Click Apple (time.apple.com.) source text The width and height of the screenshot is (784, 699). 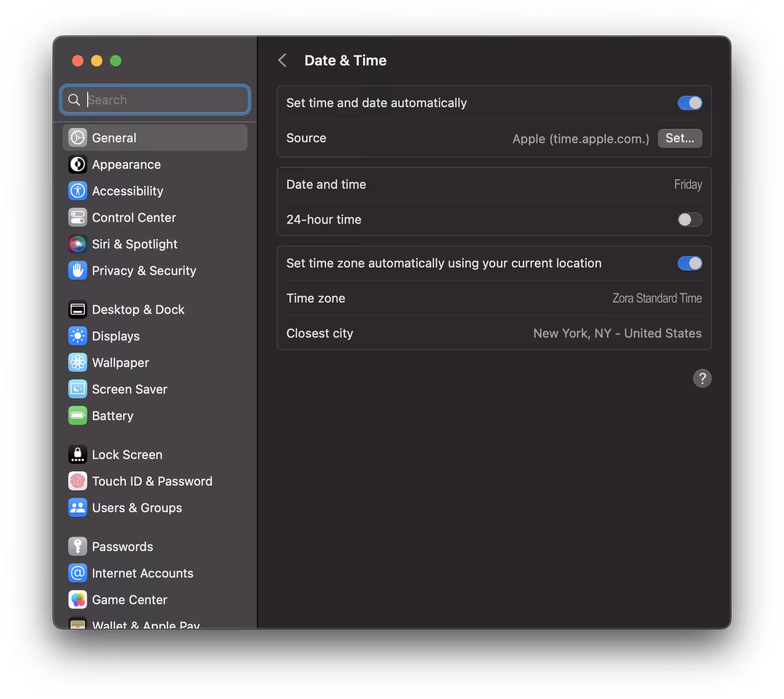(581, 139)
